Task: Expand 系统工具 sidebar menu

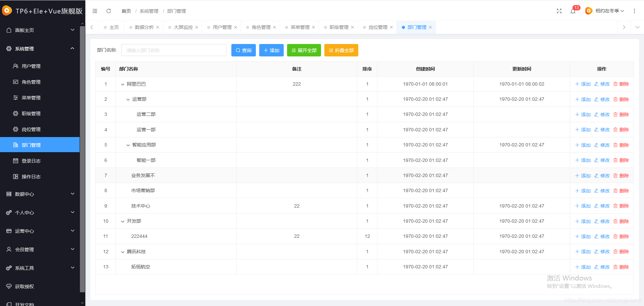Action: (x=40, y=268)
